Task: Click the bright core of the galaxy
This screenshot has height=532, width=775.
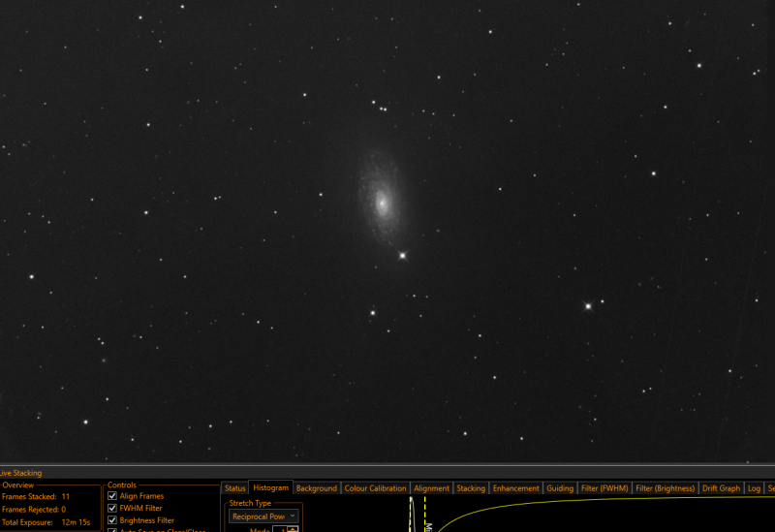Action: click(382, 203)
